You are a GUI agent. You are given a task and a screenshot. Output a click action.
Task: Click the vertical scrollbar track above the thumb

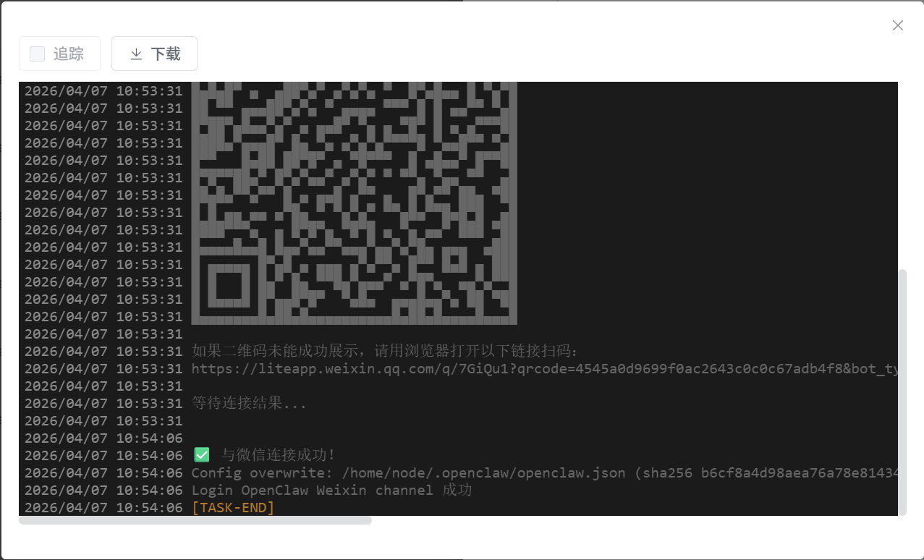(x=902, y=175)
